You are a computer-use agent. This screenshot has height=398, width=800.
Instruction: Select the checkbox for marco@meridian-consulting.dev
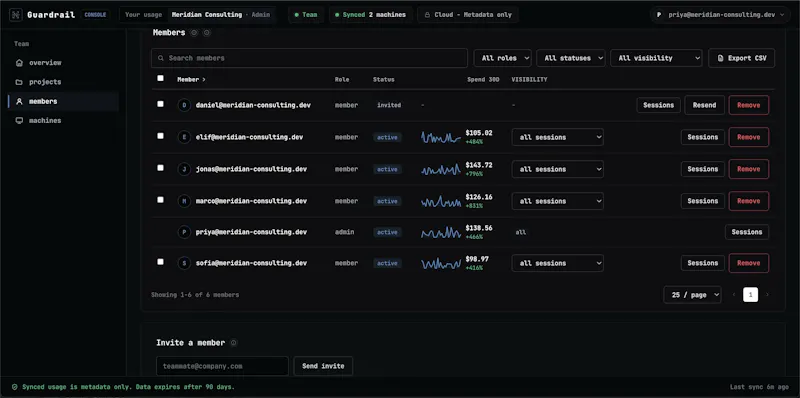pyautogui.click(x=161, y=200)
